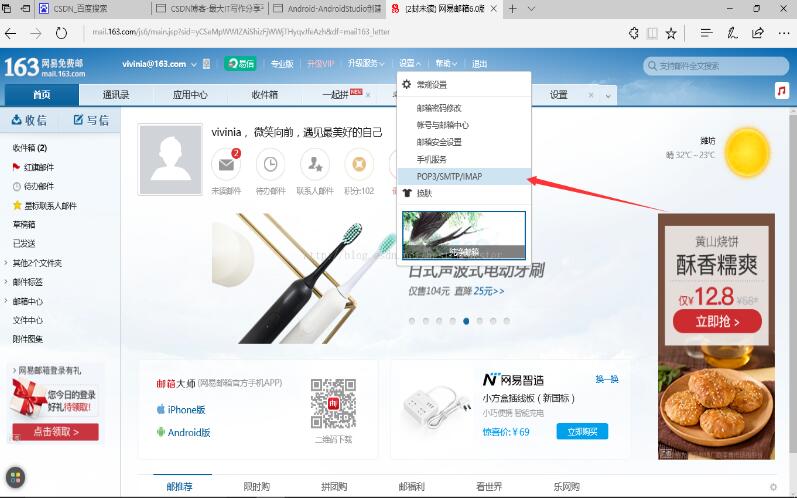This screenshot has height=498, width=797.
Task: Close the 网易邮箱6.0版 browser tab
Action: 493,9
